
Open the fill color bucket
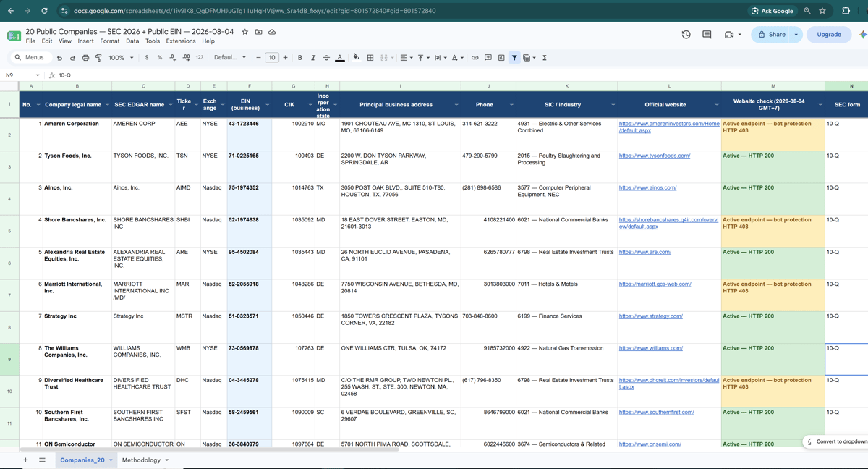tap(357, 58)
